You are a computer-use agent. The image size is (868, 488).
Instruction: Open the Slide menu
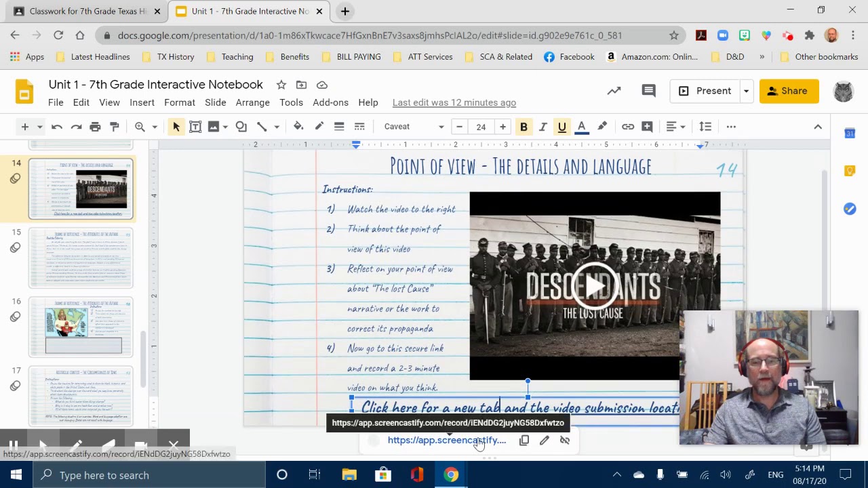(216, 102)
